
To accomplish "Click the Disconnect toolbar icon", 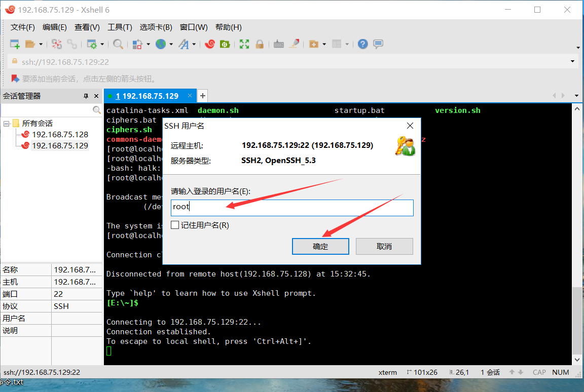I will click(57, 44).
